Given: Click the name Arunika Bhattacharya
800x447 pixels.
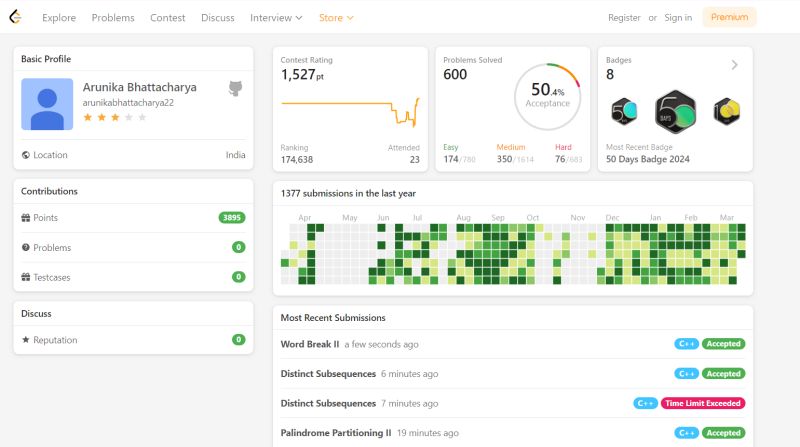Looking at the screenshot, I should [139, 87].
